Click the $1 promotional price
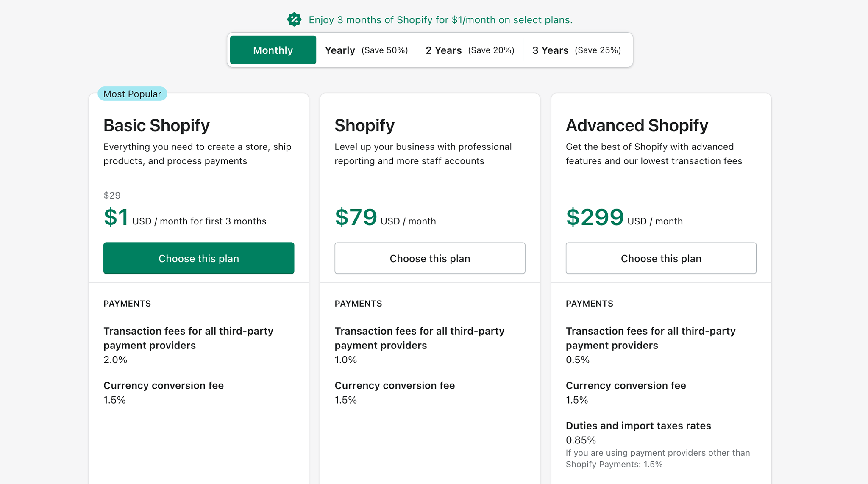 click(x=117, y=217)
